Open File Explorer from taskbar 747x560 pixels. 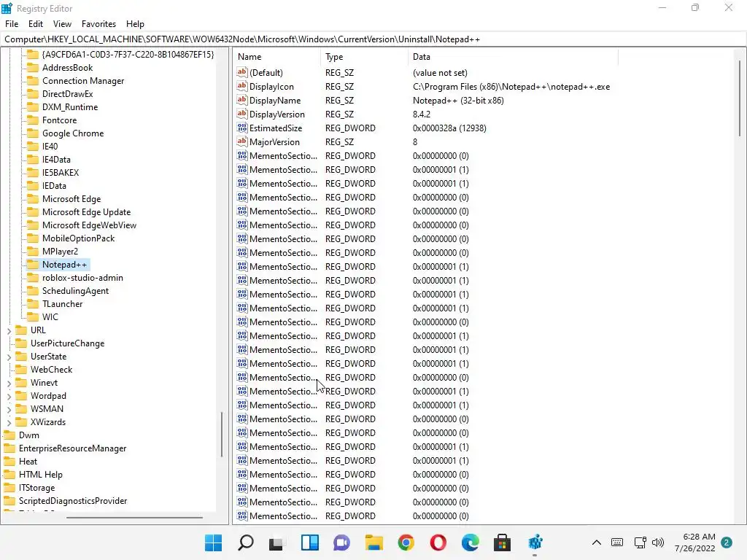[374, 542]
